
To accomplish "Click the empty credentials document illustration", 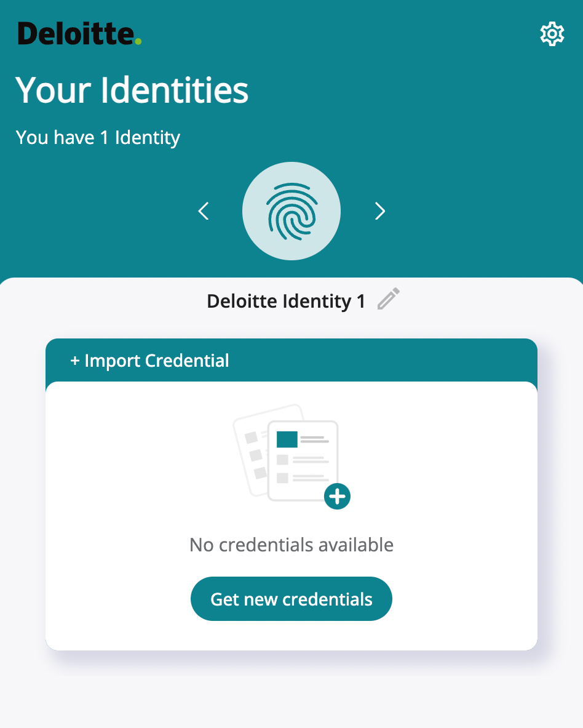I will tap(291, 457).
